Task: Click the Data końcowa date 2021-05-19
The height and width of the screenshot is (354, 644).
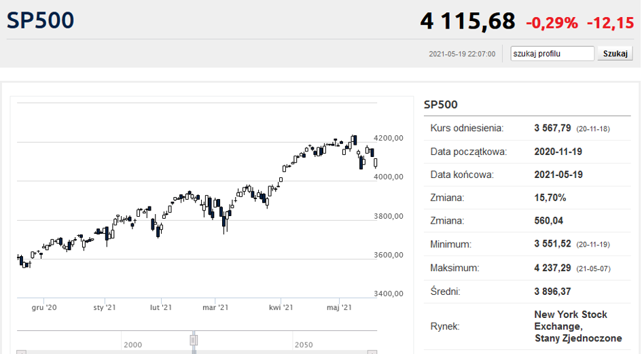Action: pyautogui.click(x=558, y=175)
